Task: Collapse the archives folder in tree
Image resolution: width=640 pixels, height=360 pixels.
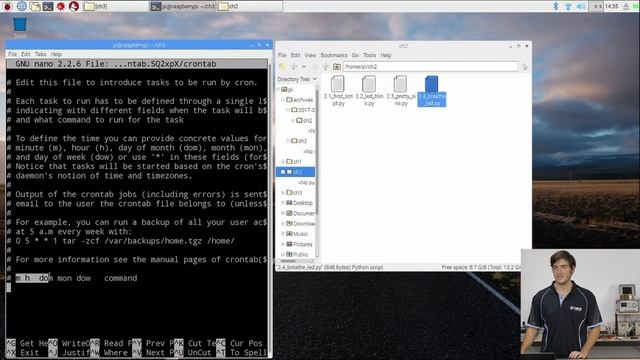Action: click(x=282, y=100)
